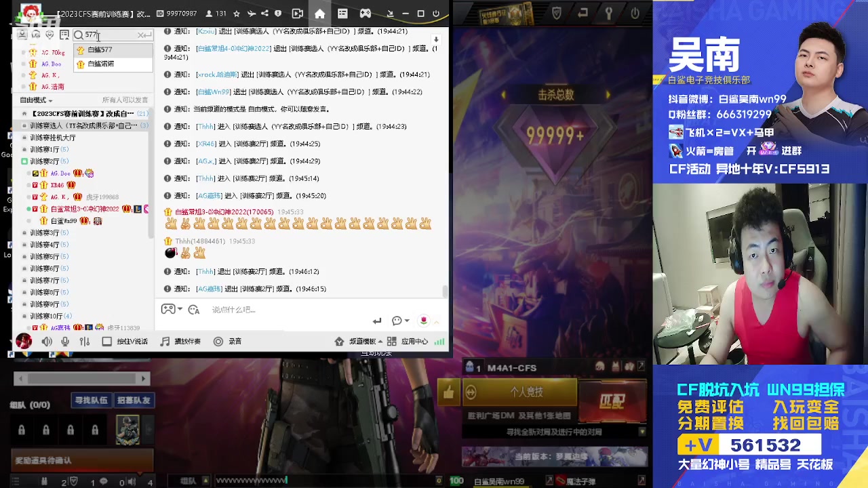Click the scroll-to-bottom arrow in chat
The height and width of the screenshot is (488, 868).
[x=436, y=39]
